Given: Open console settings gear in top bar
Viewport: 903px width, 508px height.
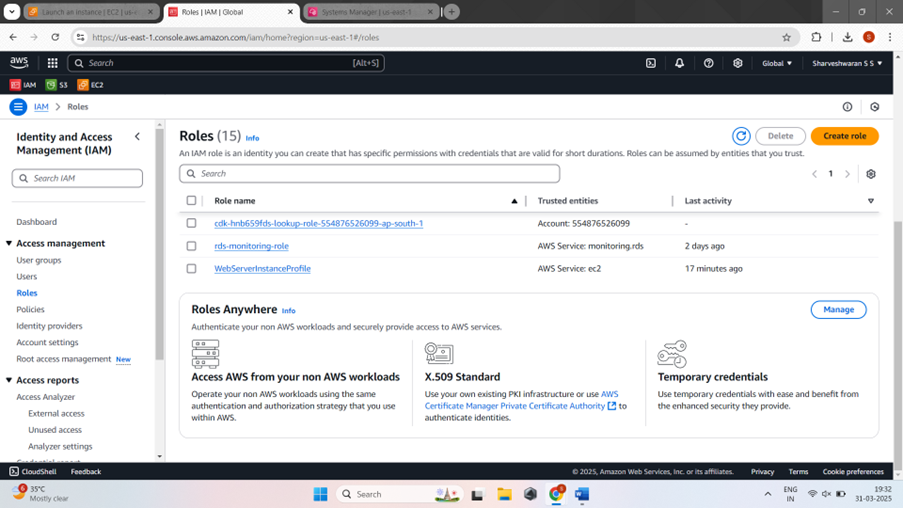Looking at the screenshot, I should click(x=738, y=63).
